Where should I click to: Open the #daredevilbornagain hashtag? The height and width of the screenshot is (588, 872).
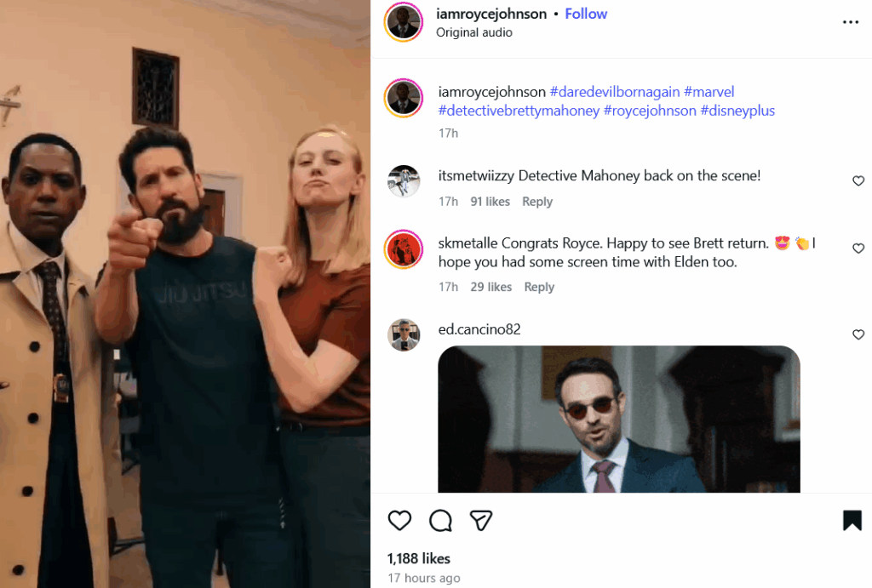(x=614, y=92)
